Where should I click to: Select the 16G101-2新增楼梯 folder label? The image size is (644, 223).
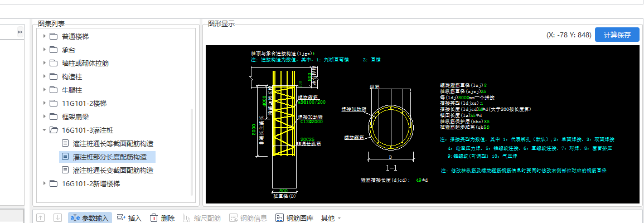coord(91,183)
